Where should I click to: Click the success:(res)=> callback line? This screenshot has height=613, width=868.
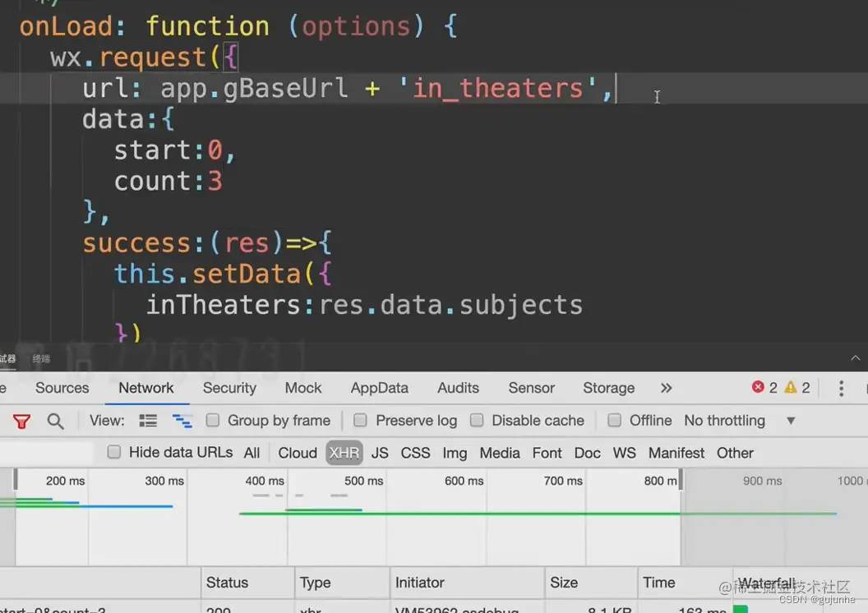tap(207, 243)
